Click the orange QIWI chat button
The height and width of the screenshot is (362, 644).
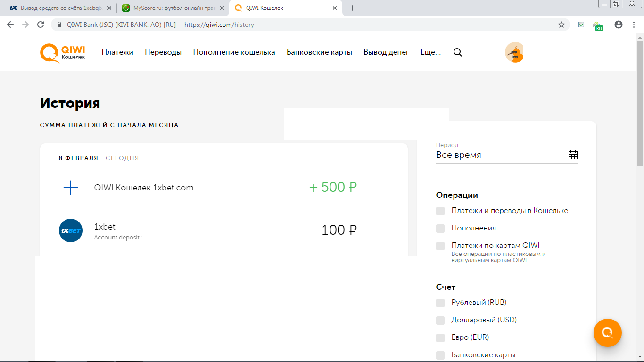tap(607, 333)
